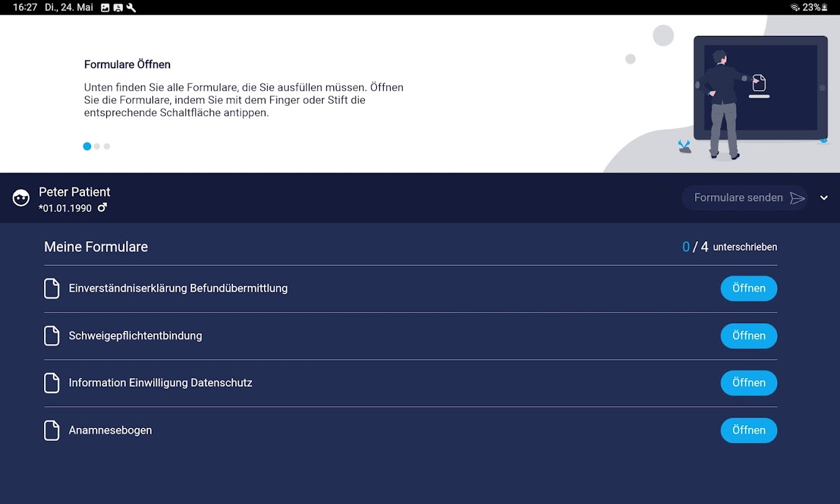This screenshot has height=504, width=840.
Task: Open the Anamnesebogen form
Action: pyautogui.click(x=749, y=430)
